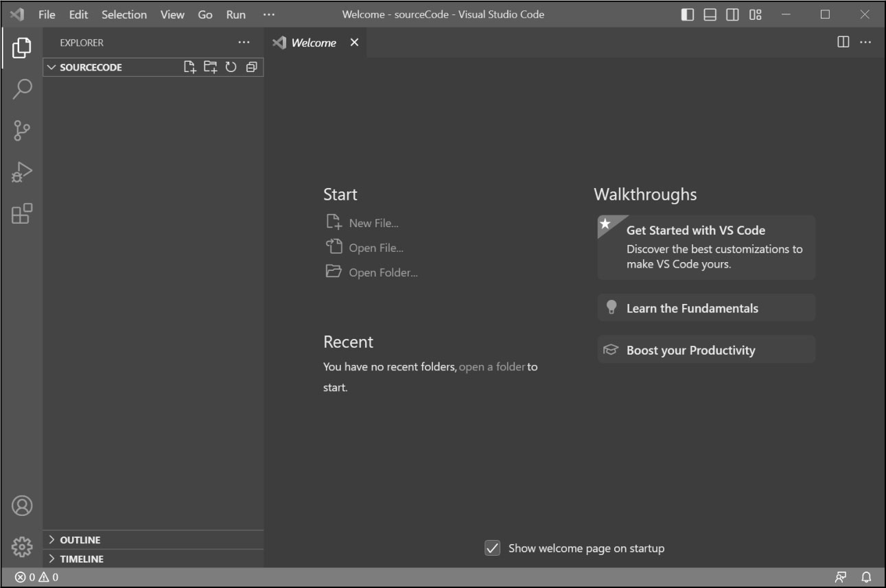Screen dimensions: 886x588
Task: Open notifications bell in status bar
Action: pos(866,577)
